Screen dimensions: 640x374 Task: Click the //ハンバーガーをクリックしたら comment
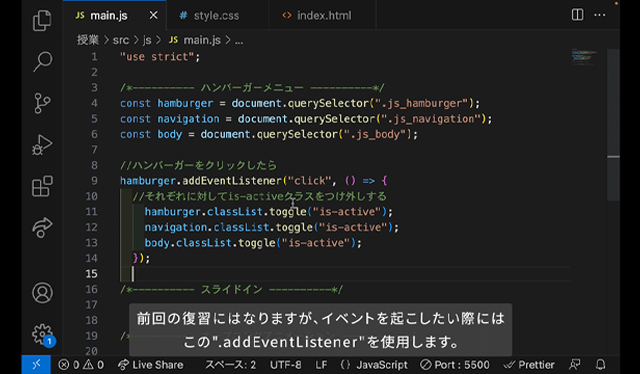click(x=198, y=165)
